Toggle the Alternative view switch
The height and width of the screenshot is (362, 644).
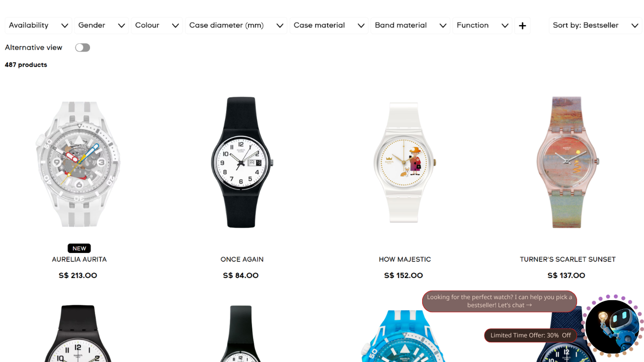(x=83, y=48)
